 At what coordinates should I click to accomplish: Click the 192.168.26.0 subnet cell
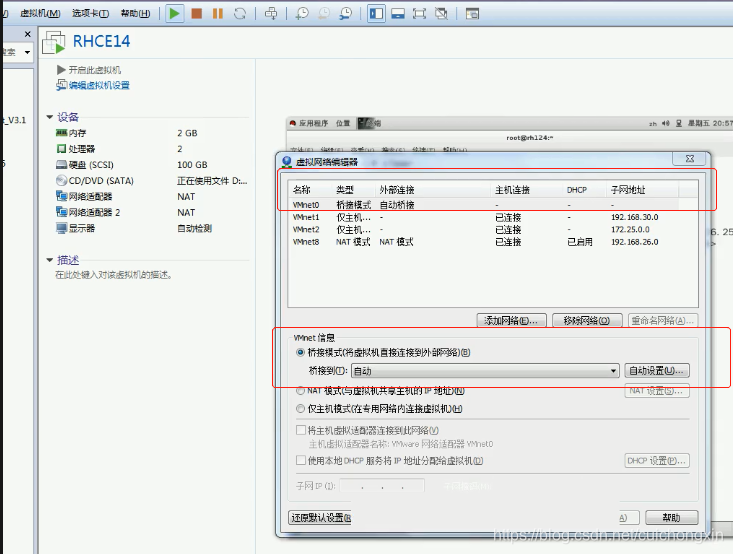tap(634, 242)
